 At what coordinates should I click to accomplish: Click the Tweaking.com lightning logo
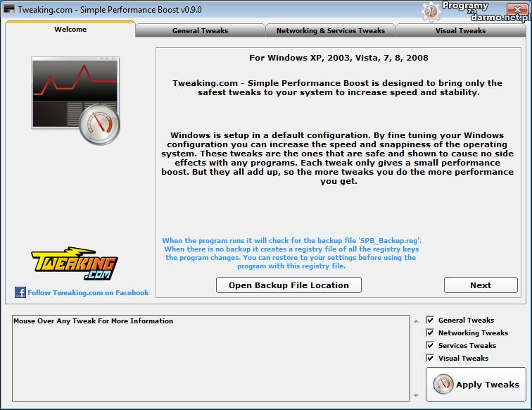(x=74, y=265)
